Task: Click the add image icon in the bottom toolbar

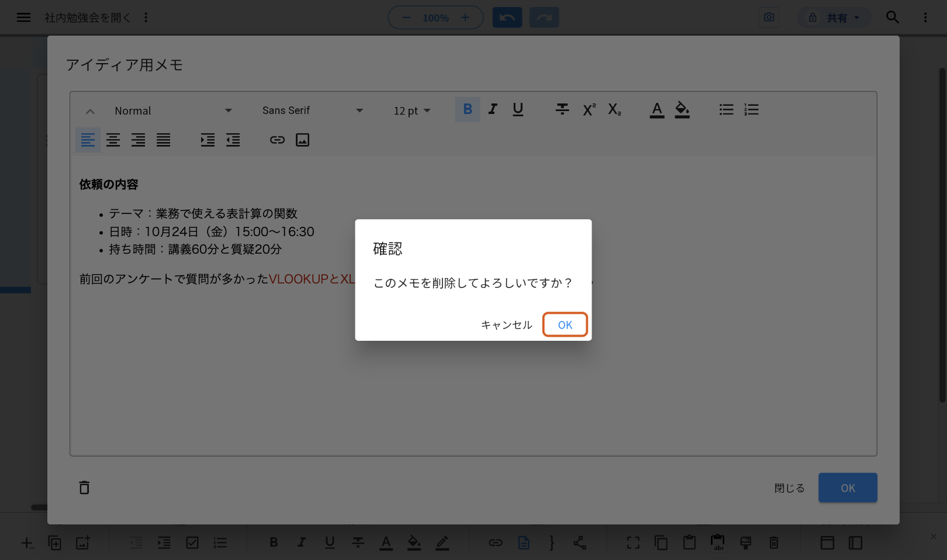Action: [83, 543]
